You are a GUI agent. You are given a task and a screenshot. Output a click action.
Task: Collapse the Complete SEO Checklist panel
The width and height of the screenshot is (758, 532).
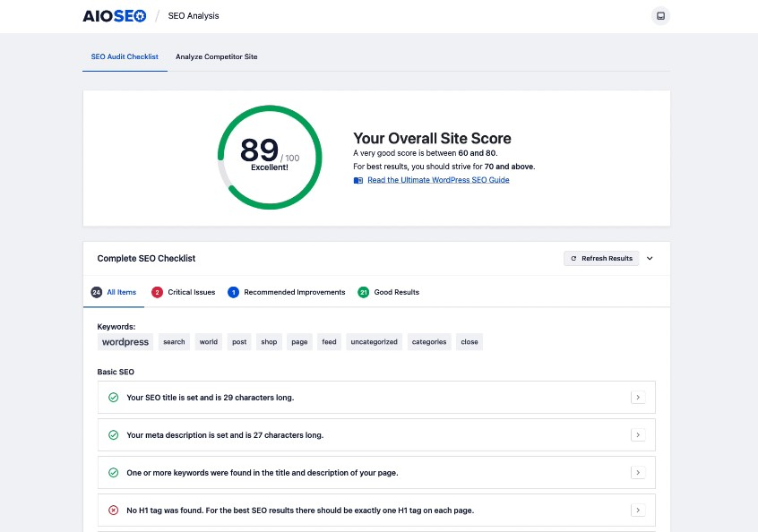pos(650,259)
